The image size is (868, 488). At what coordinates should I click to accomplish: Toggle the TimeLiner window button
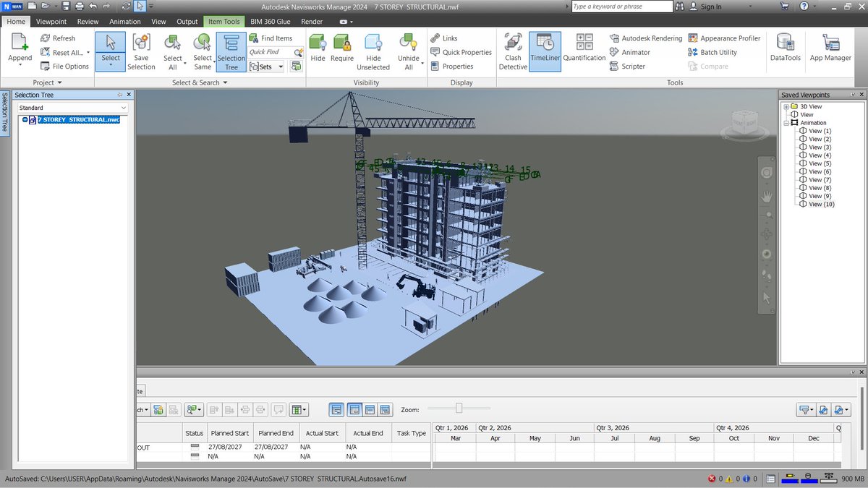pyautogui.click(x=545, y=52)
